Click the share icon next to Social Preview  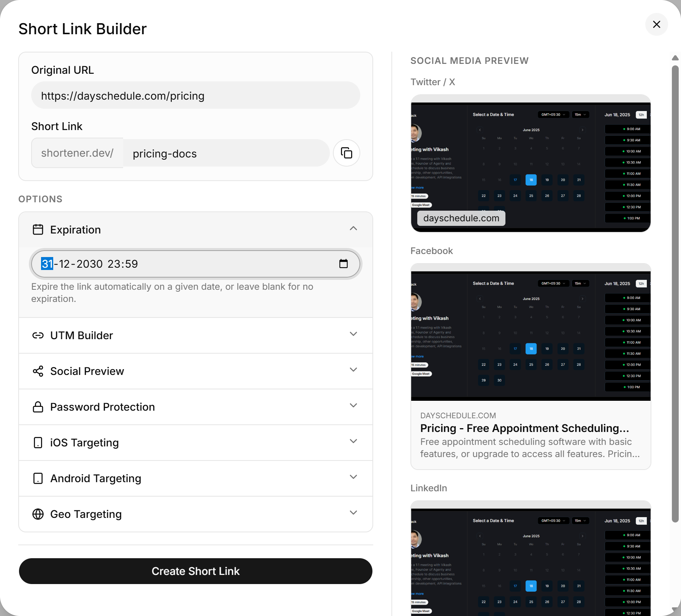pos(38,371)
